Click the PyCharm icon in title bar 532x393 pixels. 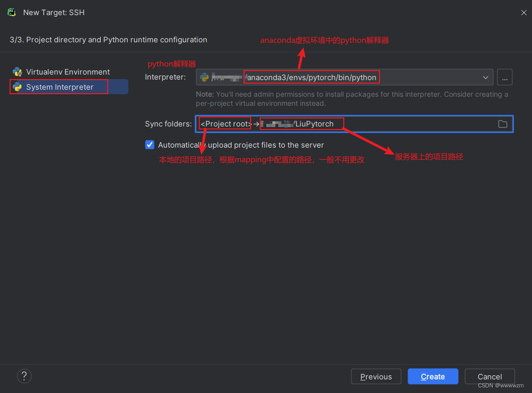12,13
